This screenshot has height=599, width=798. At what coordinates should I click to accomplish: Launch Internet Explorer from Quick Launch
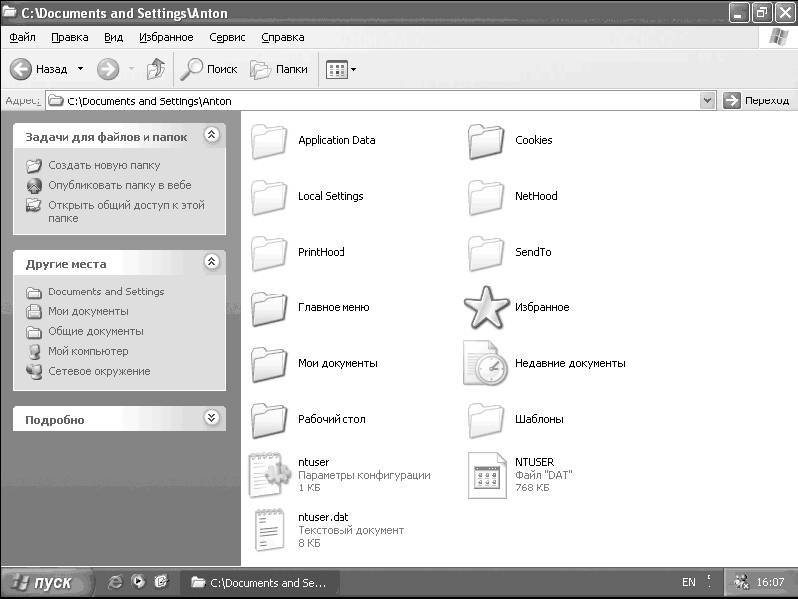116,582
